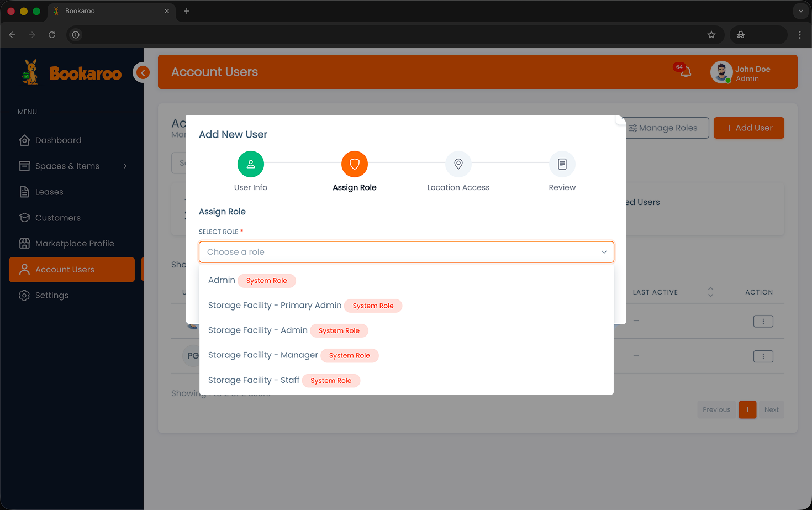Click the Review document step icon

click(x=562, y=164)
